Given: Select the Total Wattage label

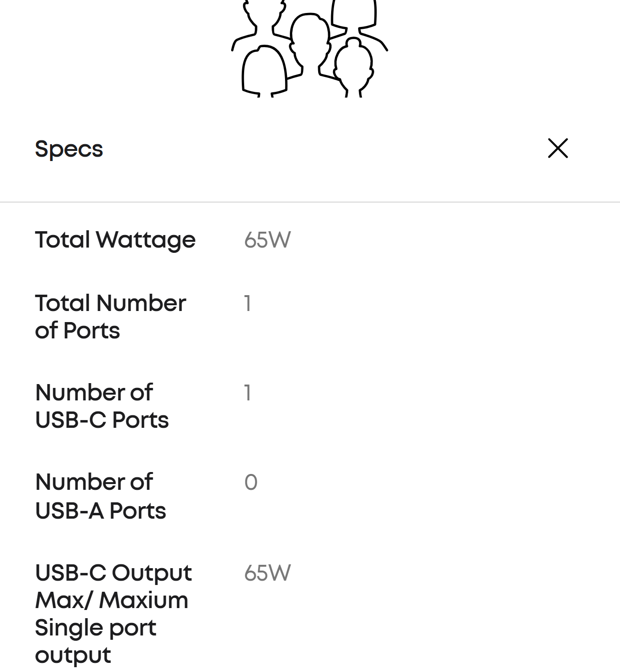Looking at the screenshot, I should point(115,239).
